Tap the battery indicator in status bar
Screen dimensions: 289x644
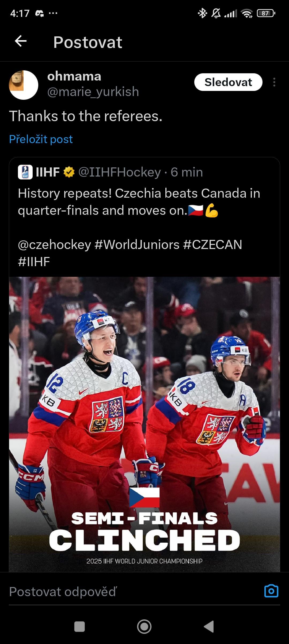click(x=266, y=13)
